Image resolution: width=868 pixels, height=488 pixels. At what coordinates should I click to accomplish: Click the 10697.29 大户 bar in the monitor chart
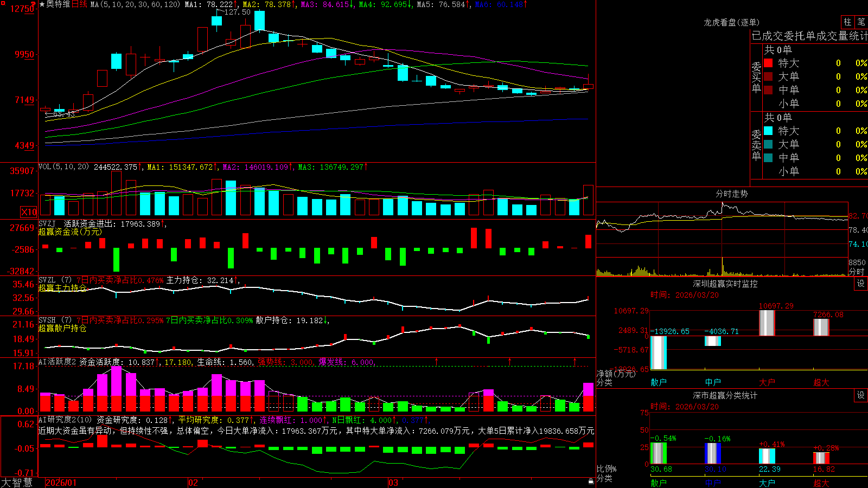pyautogui.click(x=767, y=323)
